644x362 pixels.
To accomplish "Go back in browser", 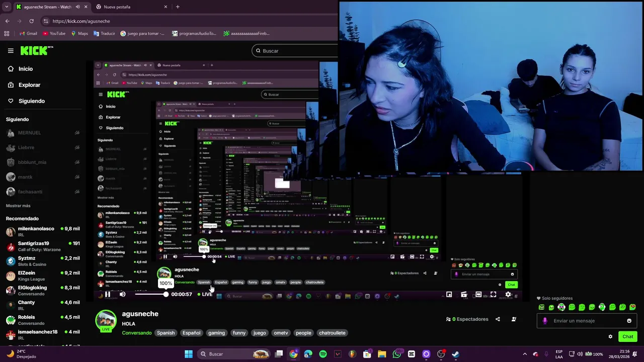I will click(7, 21).
